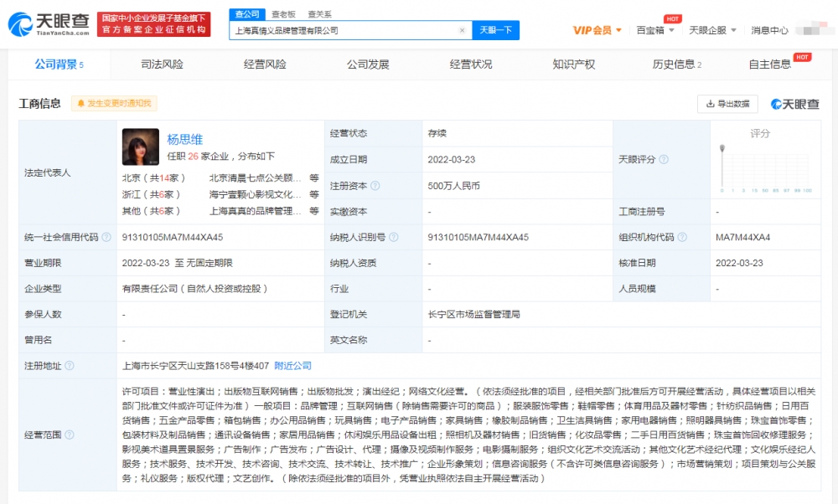
Task: Click 等 after the 其他 company row
Action: point(314,211)
